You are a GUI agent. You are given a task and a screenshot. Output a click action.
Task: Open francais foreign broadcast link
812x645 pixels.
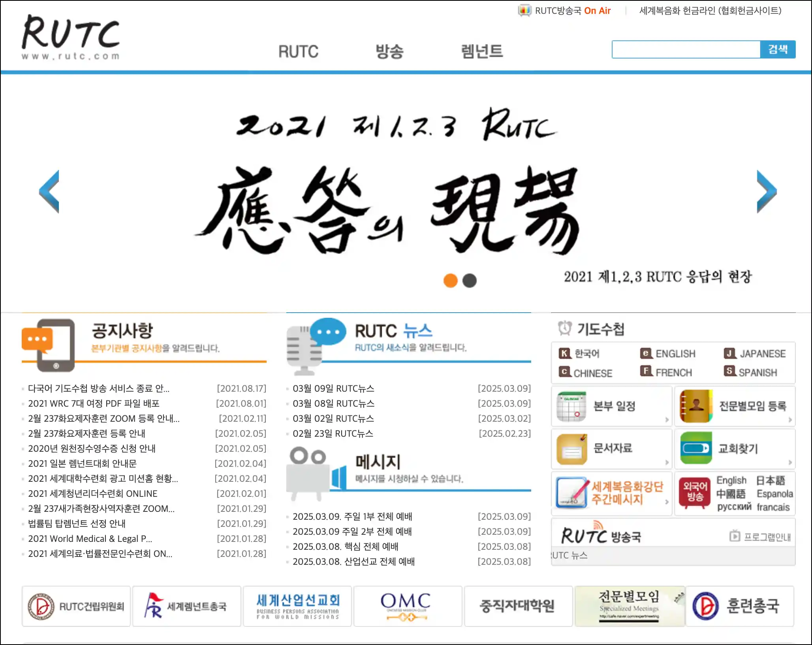(x=773, y=507)
